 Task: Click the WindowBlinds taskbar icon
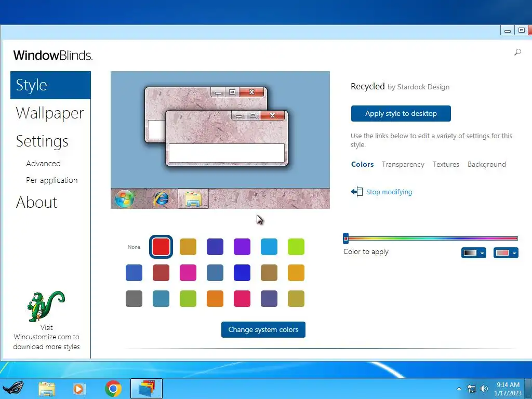coord(147,389)
